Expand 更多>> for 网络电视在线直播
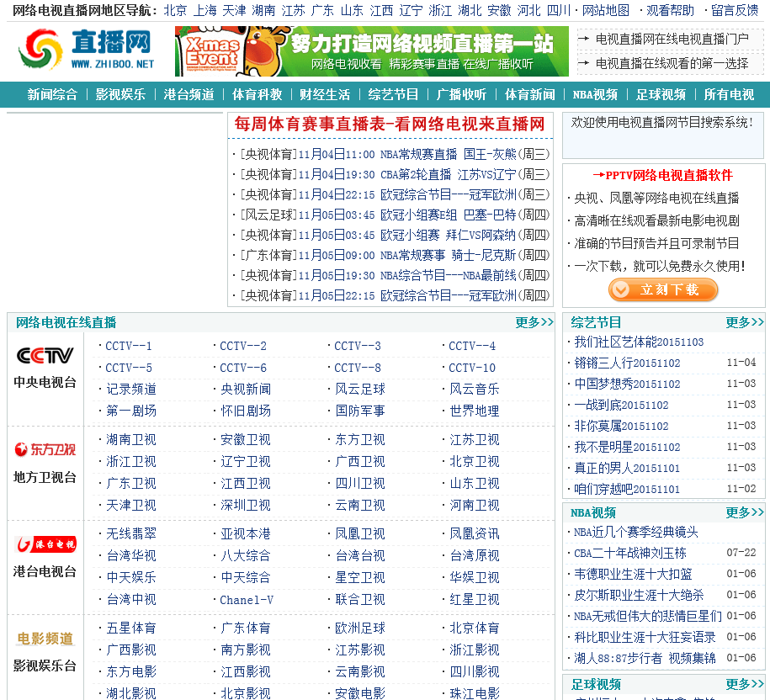This screenshot has width=770, height=700. coord(534,322)
